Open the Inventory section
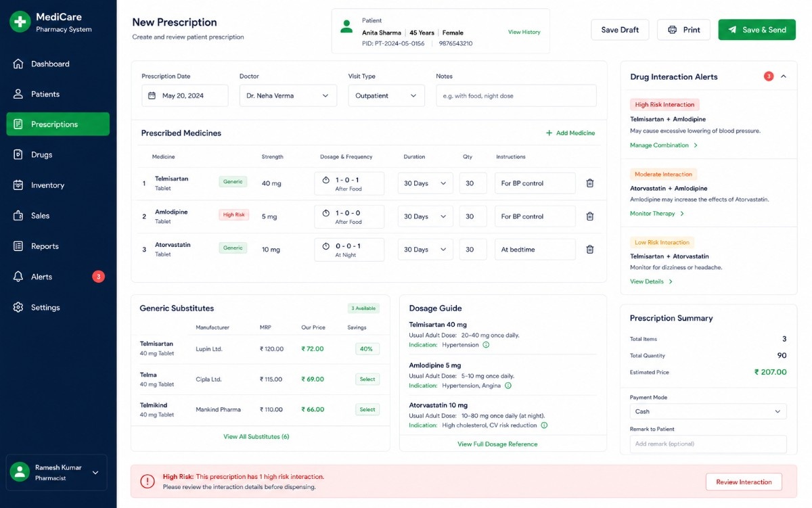Image resolution: width=812 pixels, height=508 pixels. 58,185
